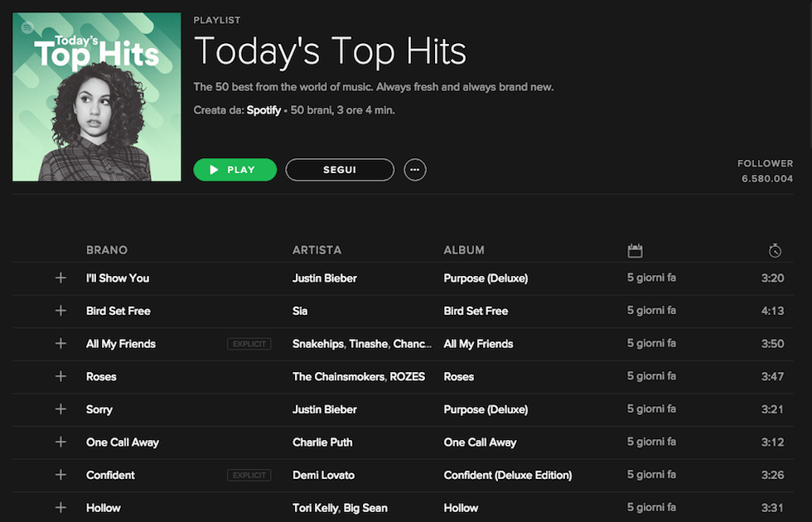
Task: Add Roses track via plus icon
Action: [60, 376]
